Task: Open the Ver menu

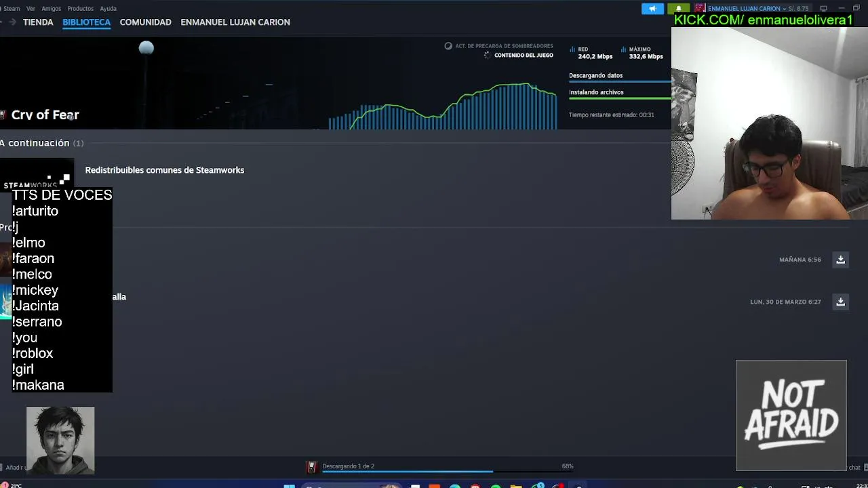Action: 31,8
